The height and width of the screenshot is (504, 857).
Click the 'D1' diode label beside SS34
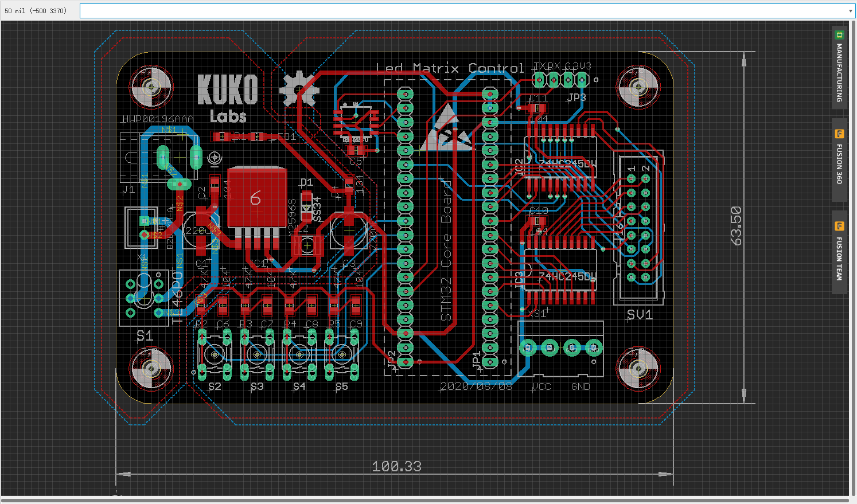307,182
